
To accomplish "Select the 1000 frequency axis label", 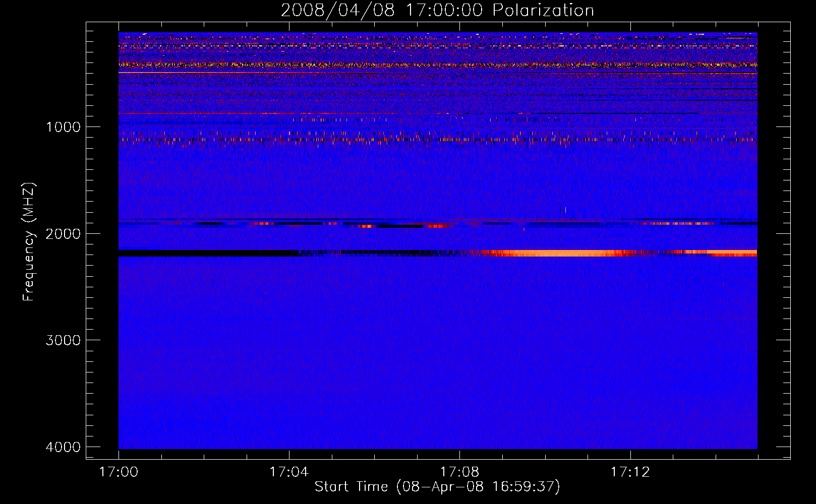I will 63,127.
